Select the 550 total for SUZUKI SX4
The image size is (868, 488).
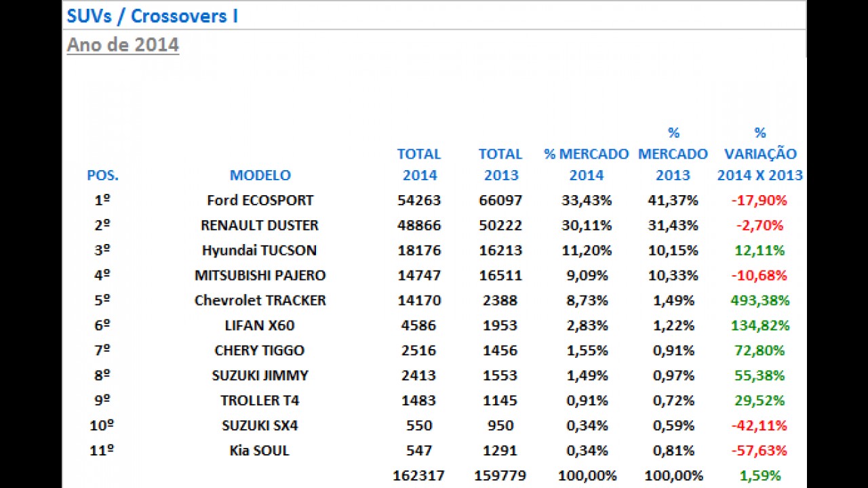tap(419, 426)
